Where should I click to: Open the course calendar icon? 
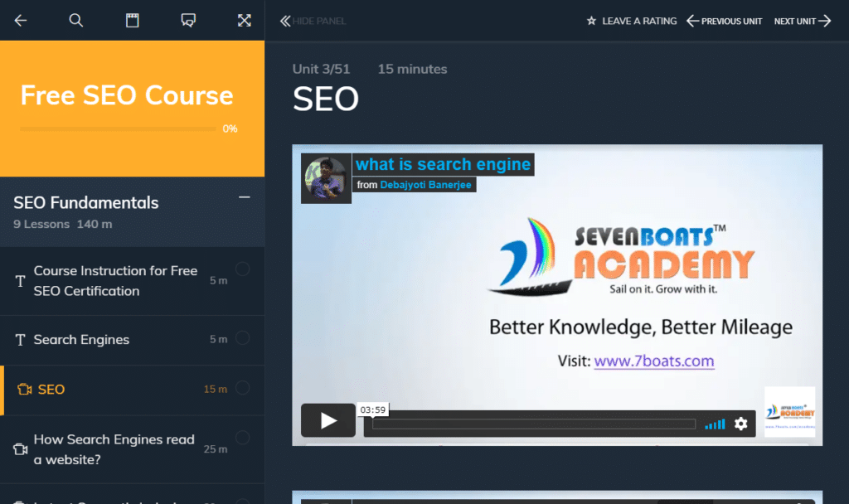[x=132, y=20]
